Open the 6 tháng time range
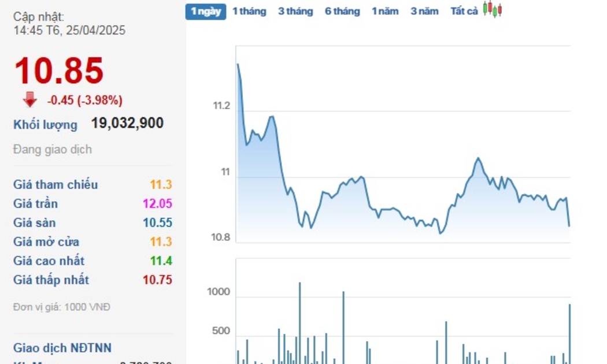Screen dimensions: 607x364 [342, 12]
